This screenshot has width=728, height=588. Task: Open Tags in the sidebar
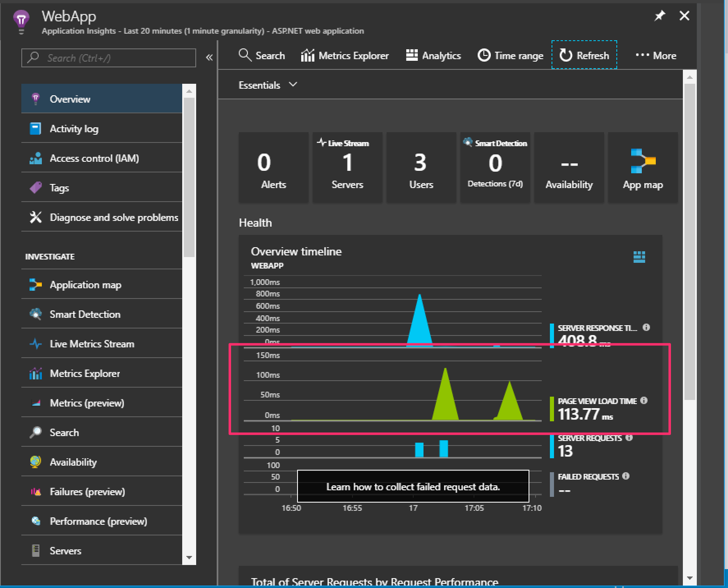point(101,188)
